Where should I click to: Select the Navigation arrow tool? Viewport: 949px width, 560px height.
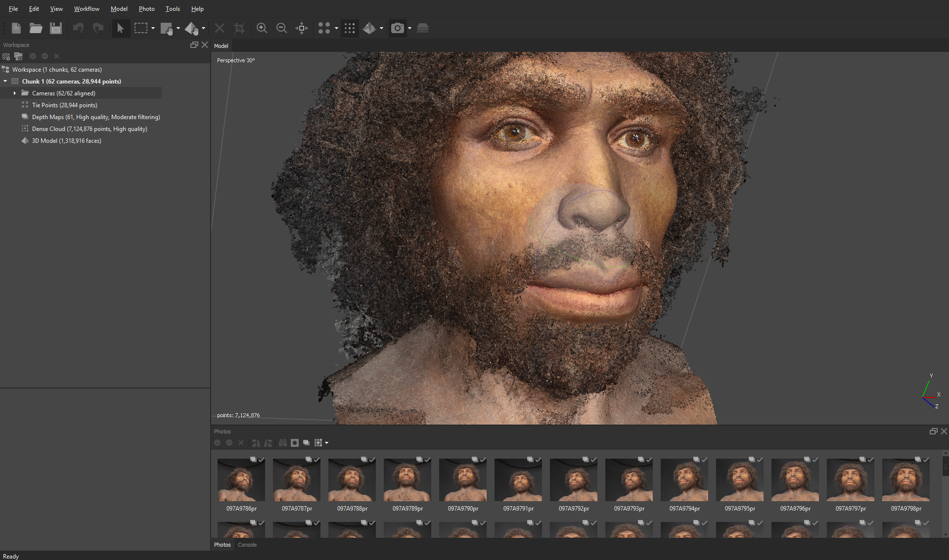point(121,28)
